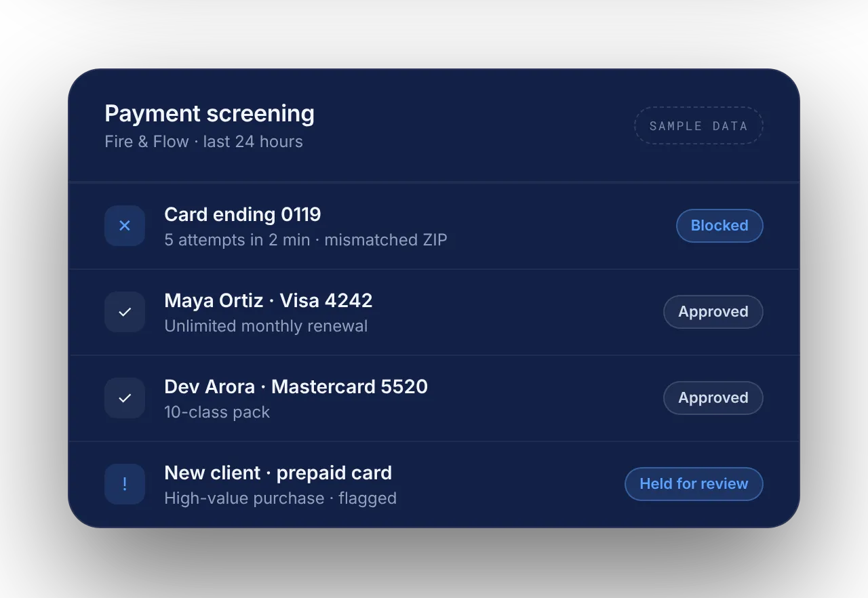Click the exclamation icon for New client row
Viewport: 868px width, 598px height.
(125, 484)
